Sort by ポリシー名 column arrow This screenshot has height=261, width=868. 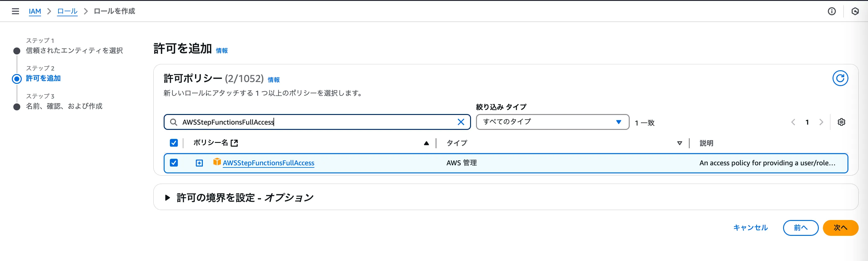[426, 143]
